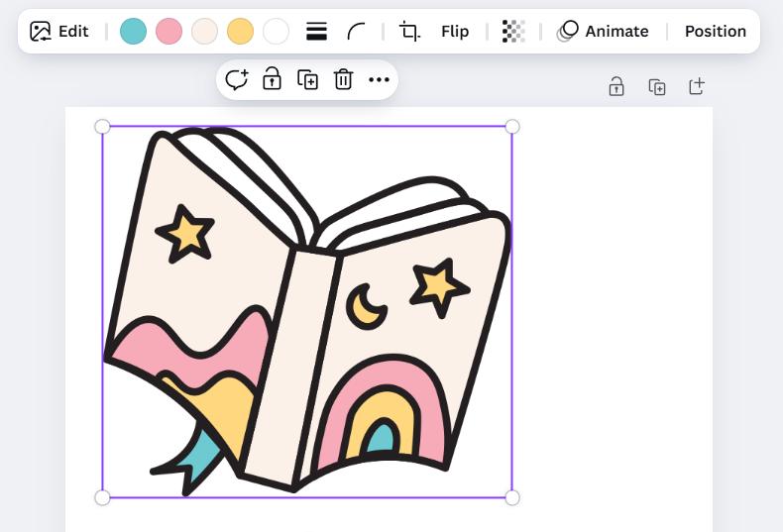783x532 pixels.
Task: Open the transparency checkerboard icon
Action: coord(513,32)
